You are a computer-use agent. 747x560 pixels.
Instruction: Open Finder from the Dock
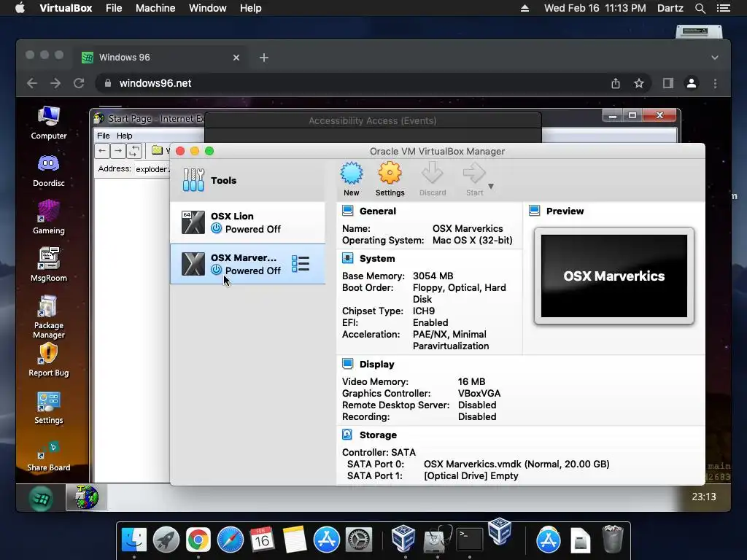pyautogui.click(x=134, y=540)
